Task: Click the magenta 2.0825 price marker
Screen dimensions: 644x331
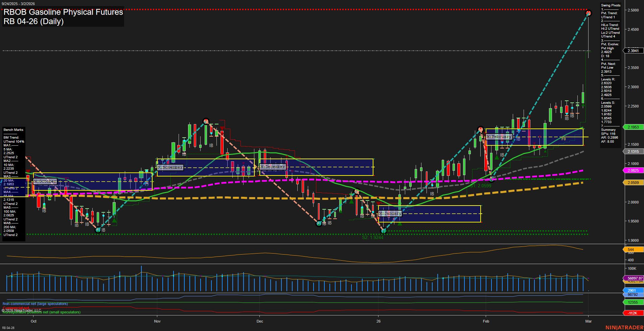Action: tap(633, 170)
